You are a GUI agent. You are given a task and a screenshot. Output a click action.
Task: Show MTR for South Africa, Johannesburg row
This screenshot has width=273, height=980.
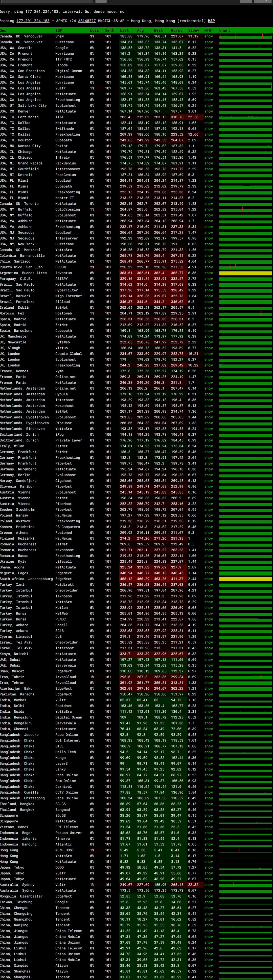coord(208,579)
